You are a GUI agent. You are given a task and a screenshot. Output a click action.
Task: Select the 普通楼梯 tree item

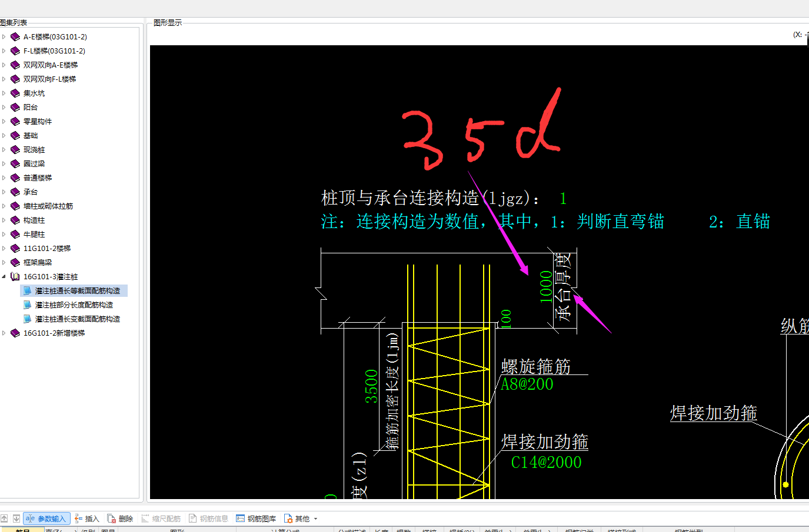click(38, 178)
